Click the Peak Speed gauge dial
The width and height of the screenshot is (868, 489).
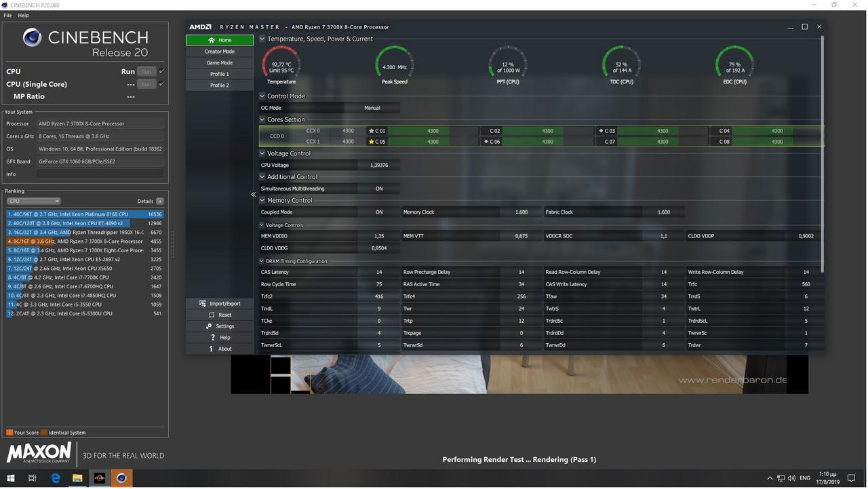[x=395, y=63]
